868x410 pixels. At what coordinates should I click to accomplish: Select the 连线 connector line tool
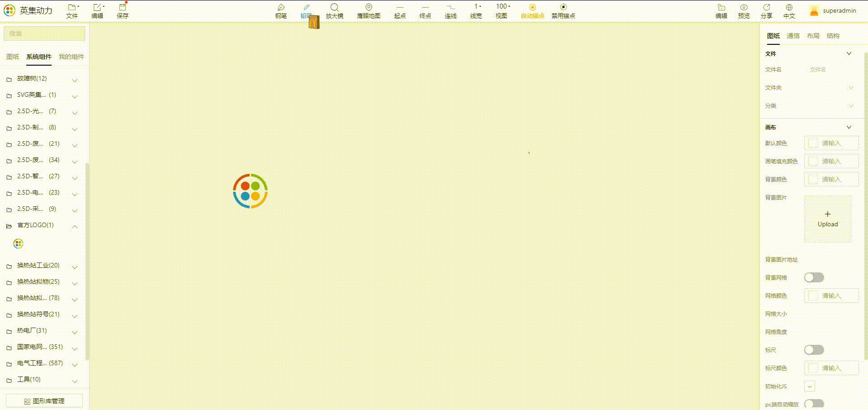(450, 11)
